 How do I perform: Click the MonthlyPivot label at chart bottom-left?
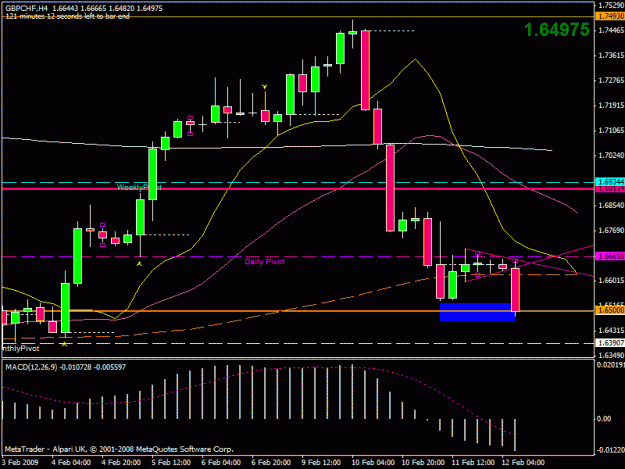click(x=20, y=349)
